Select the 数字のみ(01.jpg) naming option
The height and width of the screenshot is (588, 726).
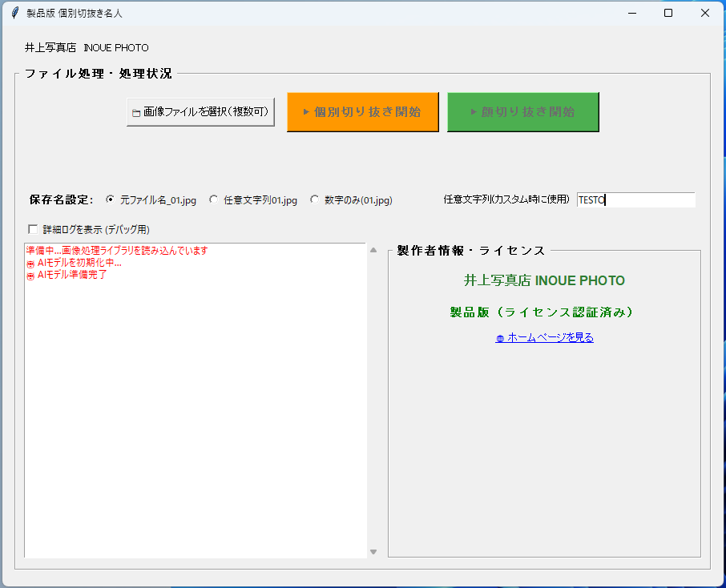coord(352,200)
